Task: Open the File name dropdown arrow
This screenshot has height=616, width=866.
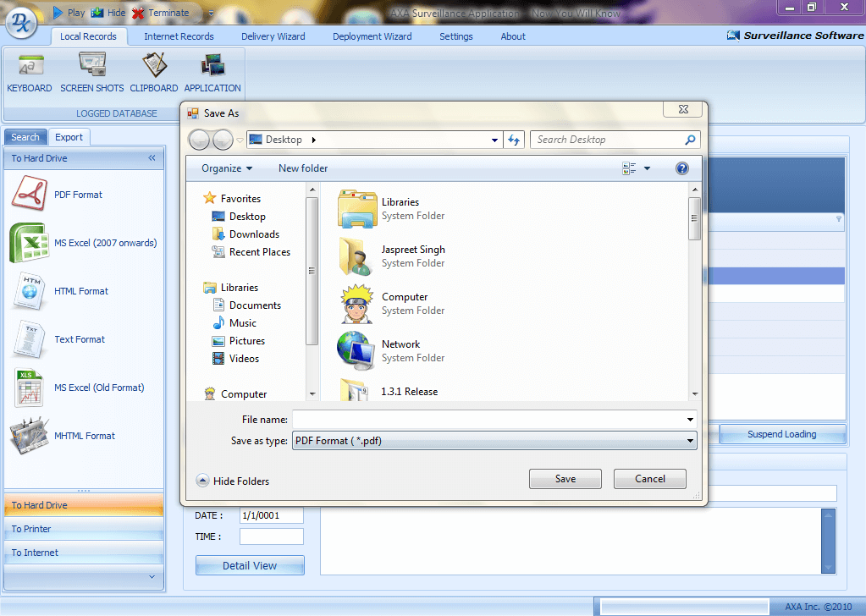Action: (x=691, y=420)
